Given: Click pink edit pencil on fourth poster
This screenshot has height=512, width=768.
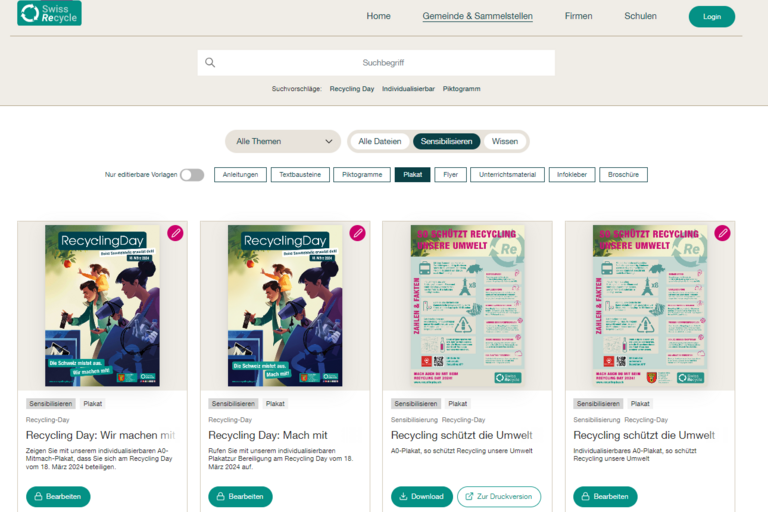Looking at the screenshot, I should 722,233.
